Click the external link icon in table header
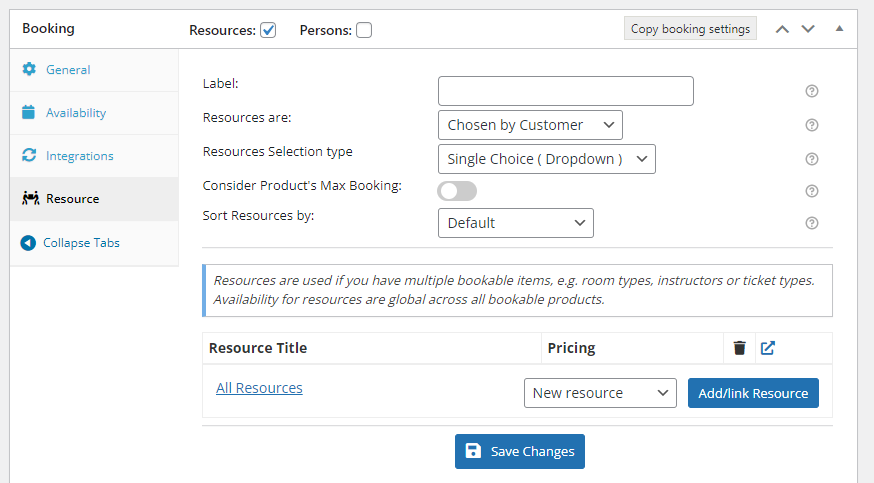This screenshot has height=483, width=874. (x=768, y=348)
